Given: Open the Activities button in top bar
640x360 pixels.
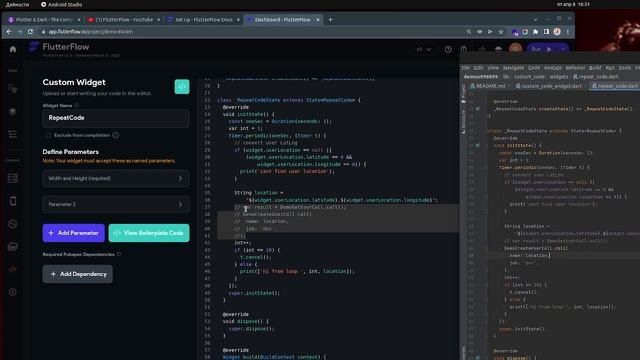Looking at the screenshot, I should click(18, 4).
